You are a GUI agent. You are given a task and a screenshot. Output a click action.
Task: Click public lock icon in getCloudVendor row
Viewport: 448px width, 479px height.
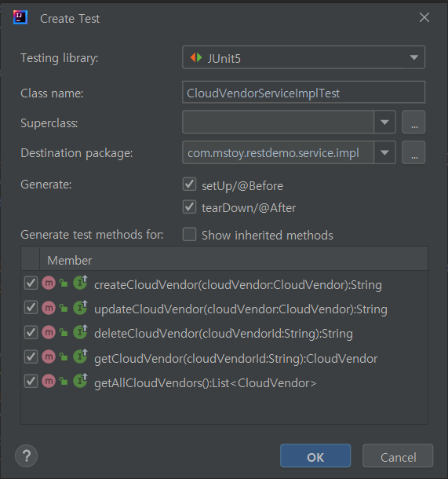pyautogui.click(x=64, y=357)
